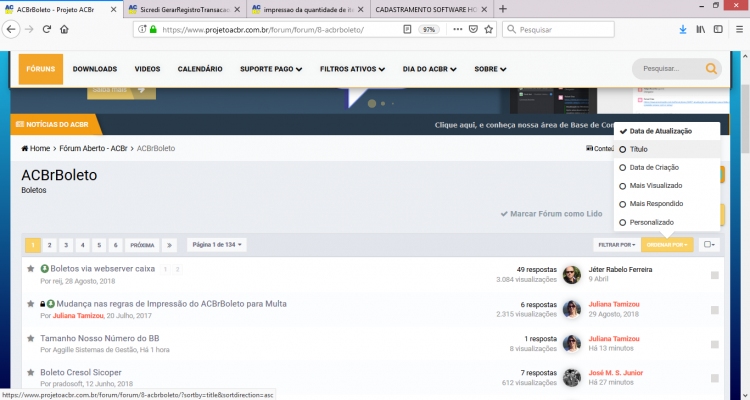
Task: Expand the SOBRE menu
Action: (x=490, y=69)
